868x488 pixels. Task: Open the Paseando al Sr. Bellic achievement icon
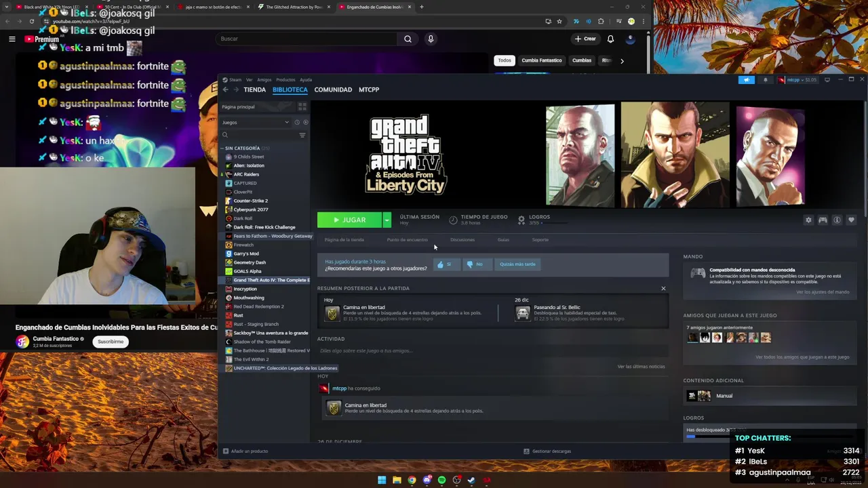point(522,313)
